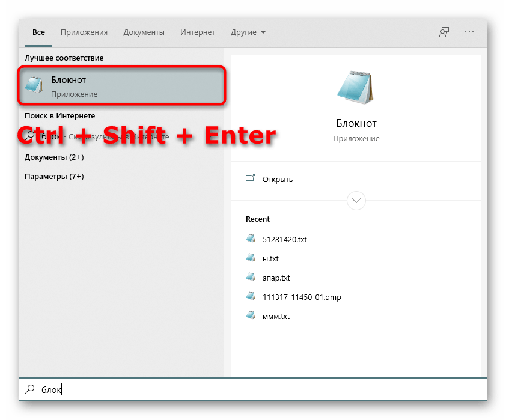Click the Recent heading

[258, 219]
